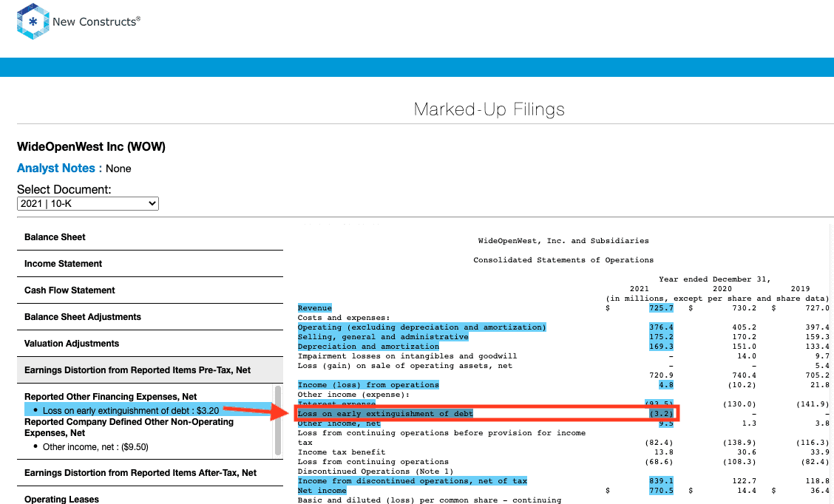Click the 2020 discontinued operations value 122.7
834x504 pixels.
point(744,480)
